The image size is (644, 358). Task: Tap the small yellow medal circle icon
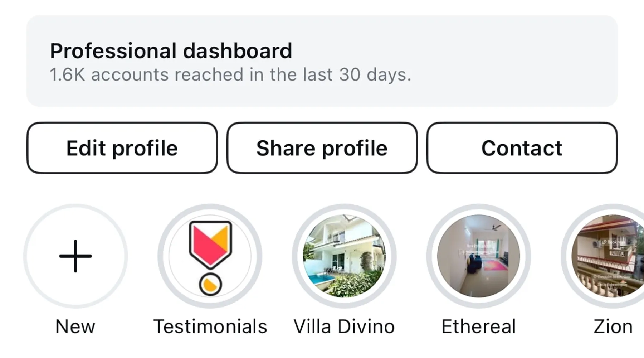click(x=210, y=285)
